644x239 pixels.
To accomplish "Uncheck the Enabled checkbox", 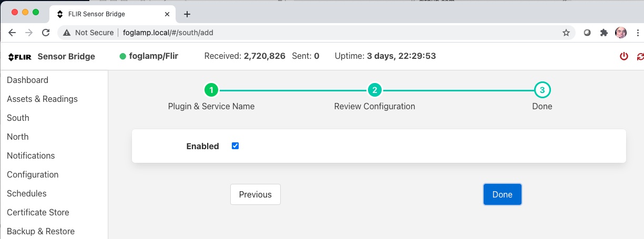I will point(235,146).
